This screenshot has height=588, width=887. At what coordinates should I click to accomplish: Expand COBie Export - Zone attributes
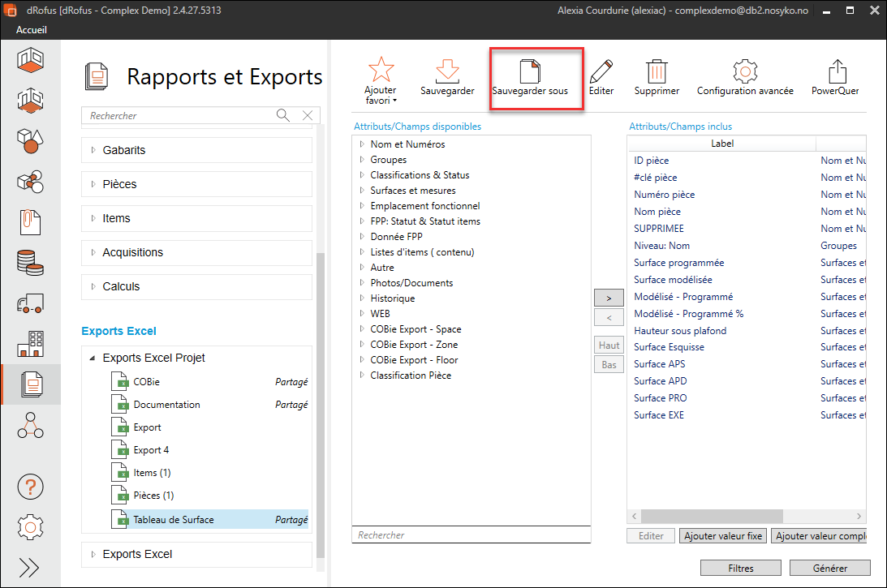tap(362, 345)
